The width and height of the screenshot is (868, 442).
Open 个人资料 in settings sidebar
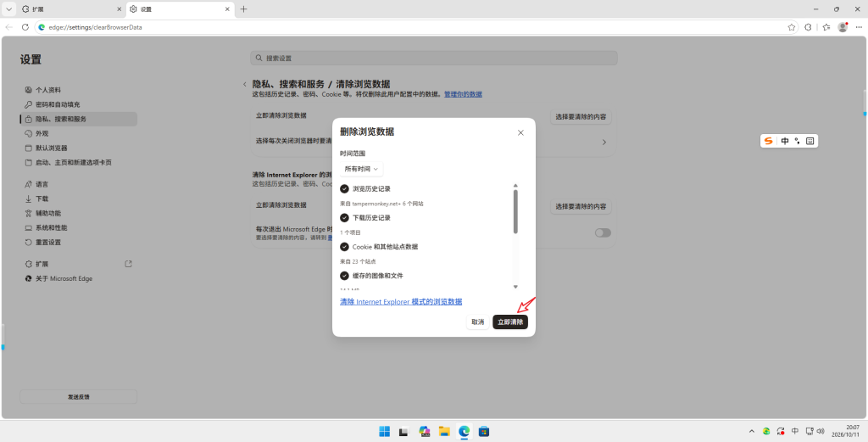pos(78,90)
